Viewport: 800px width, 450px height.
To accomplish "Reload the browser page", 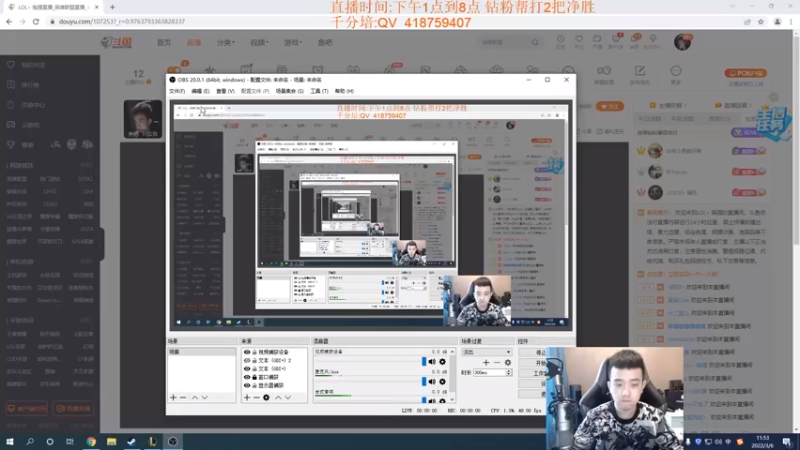I will coord(36,21).
